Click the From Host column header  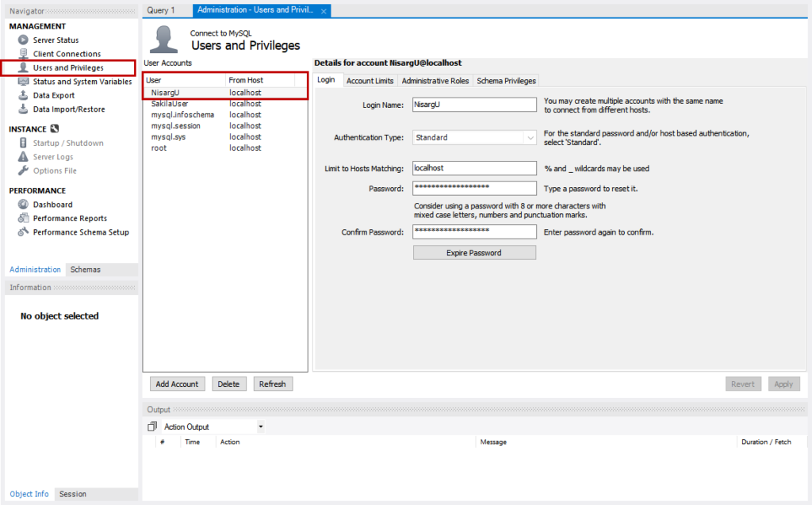click(x=260, y=80)
